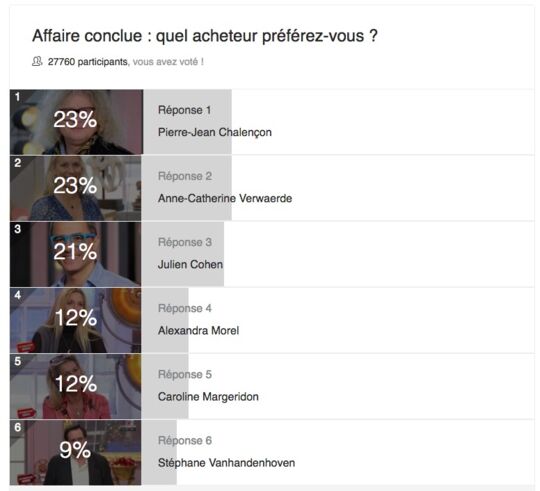Click Stéphane Vanhandenhoven's 9% result bar

click(159, 452)
